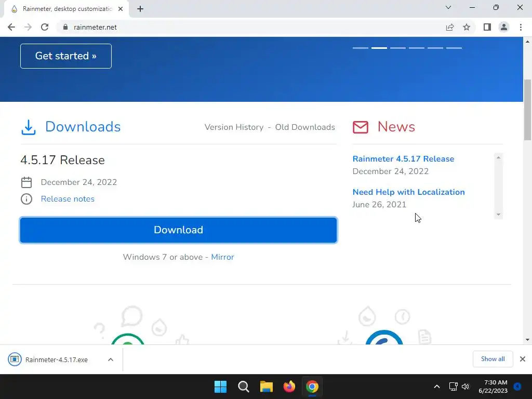This screenshot has height=399, width=532.
Task: Open the clock showing 7:30 AM
Action: click(493, 387)
